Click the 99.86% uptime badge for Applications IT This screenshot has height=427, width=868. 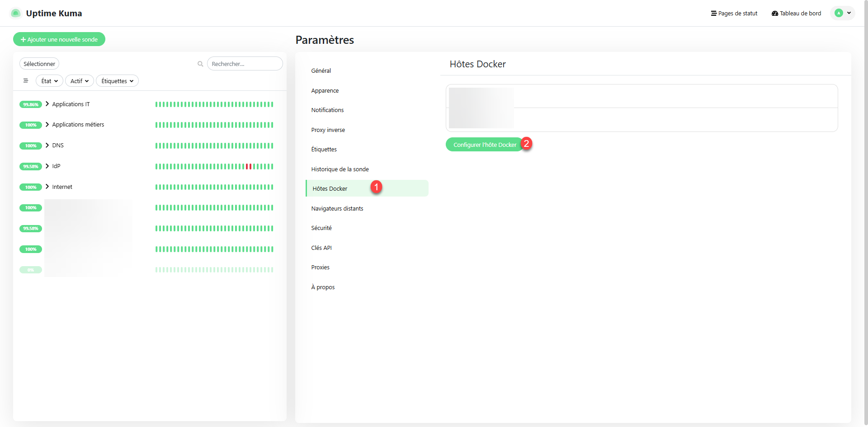coord(31,104)
